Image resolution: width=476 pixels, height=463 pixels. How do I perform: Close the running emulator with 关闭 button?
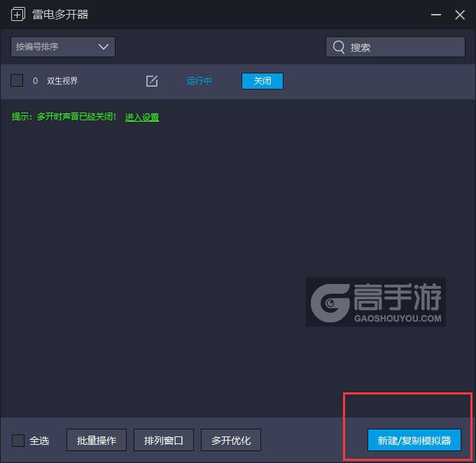262,81
